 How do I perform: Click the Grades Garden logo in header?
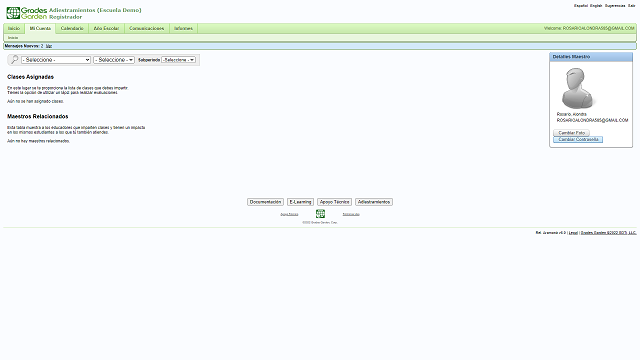pyautogui.click(x=27, y=13)
